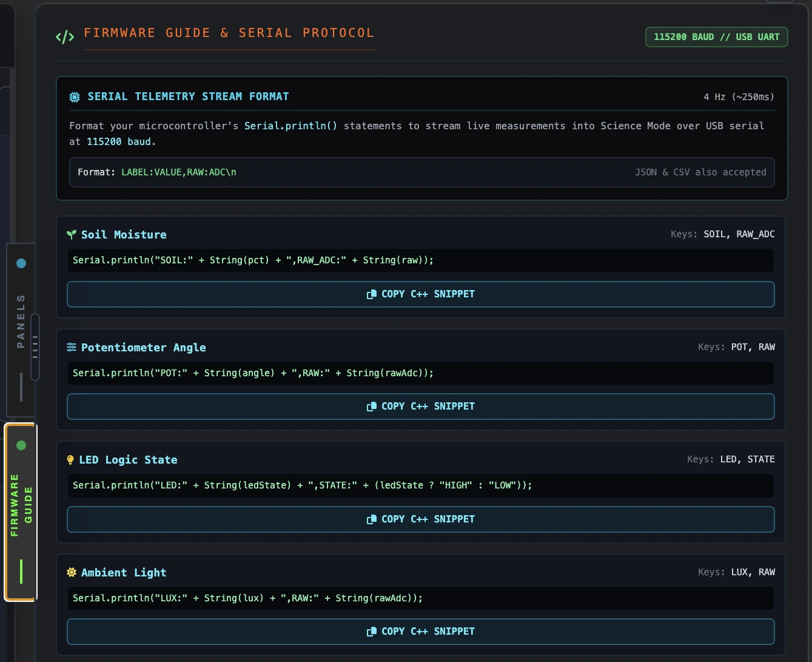Copy the Ambient Light C++ snippet
The image size is (812, 662).
[421, 632]
